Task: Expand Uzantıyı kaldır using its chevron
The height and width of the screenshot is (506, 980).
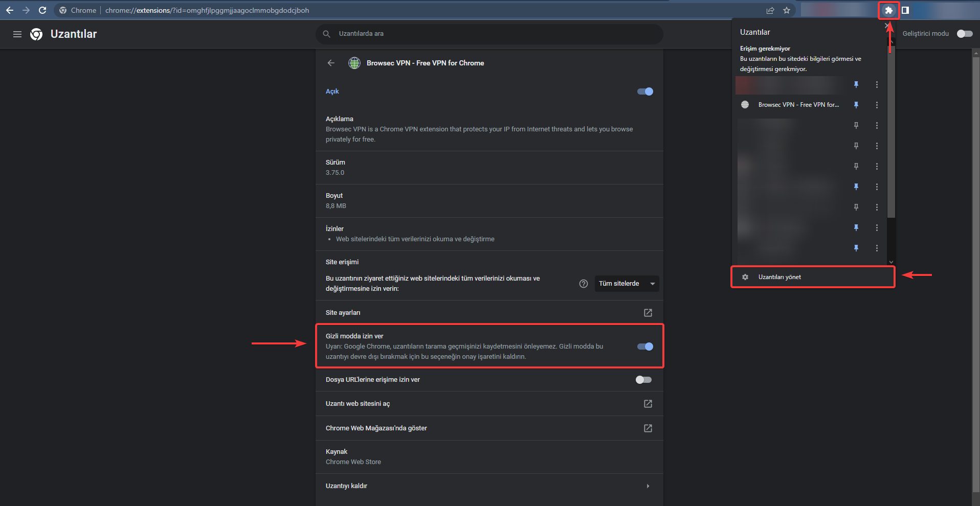Action: tap(648, 486)
